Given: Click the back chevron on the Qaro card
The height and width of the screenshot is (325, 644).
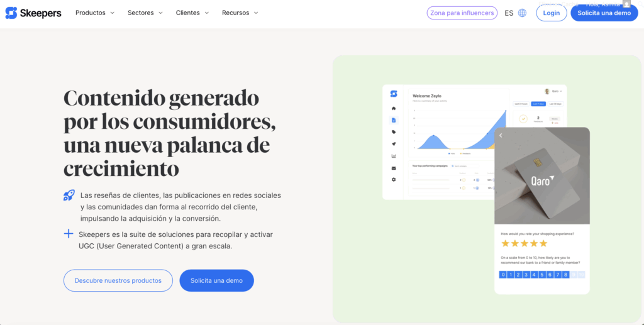Looking at the screenshot, I should tap(500, 135).
